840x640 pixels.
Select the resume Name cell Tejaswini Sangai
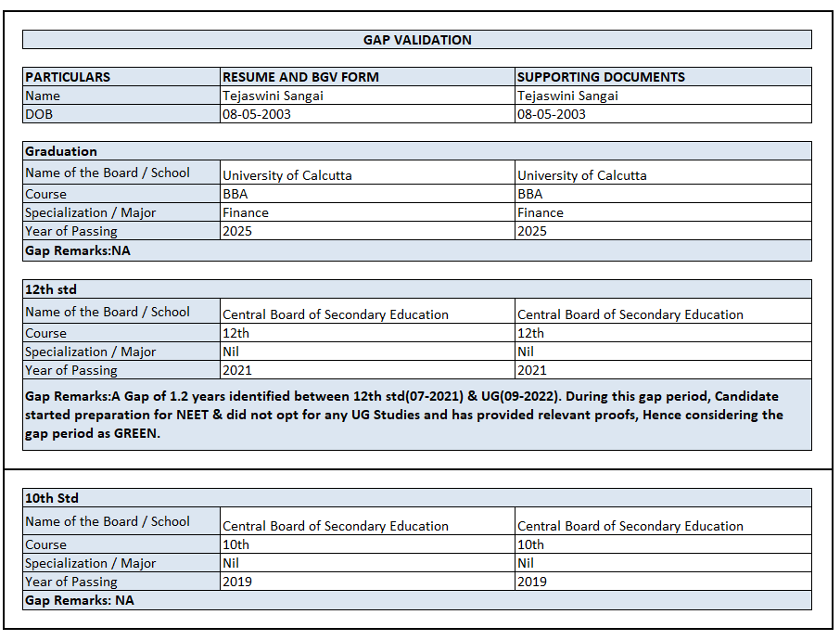pos(367,96)
